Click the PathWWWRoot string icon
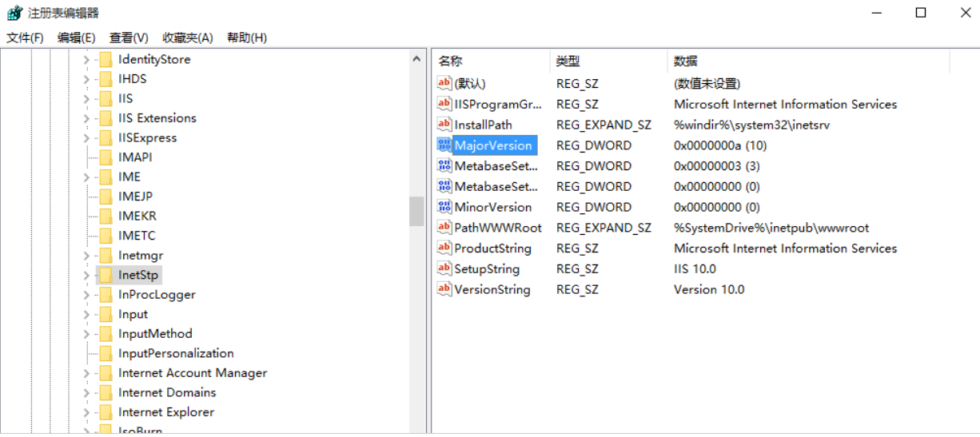The height and width of the screenshot is (437, 980). (x=444, y=228)
